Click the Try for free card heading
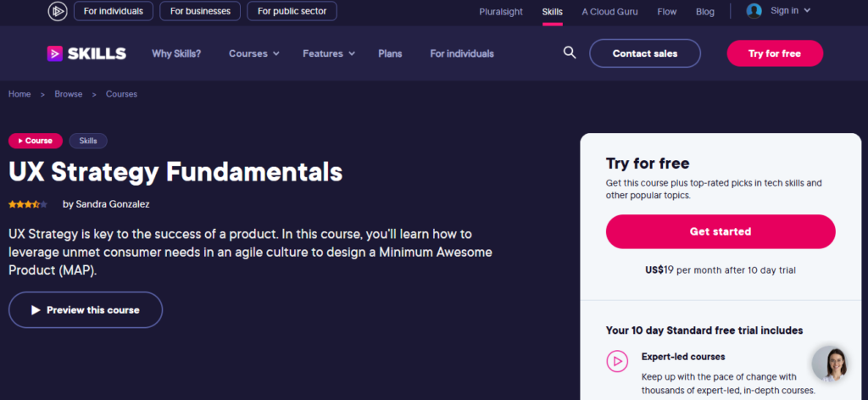 click(x=648, y=164)
